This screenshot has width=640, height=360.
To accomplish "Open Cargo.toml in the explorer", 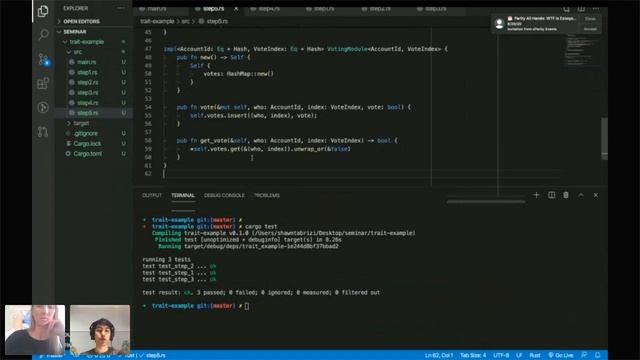I will [x=87, y=154].
